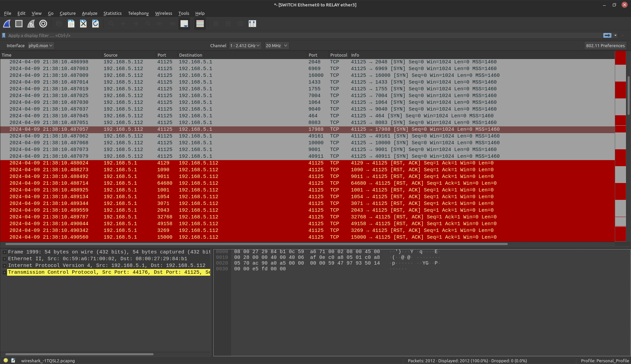Open the Help menu

point(200,13)
